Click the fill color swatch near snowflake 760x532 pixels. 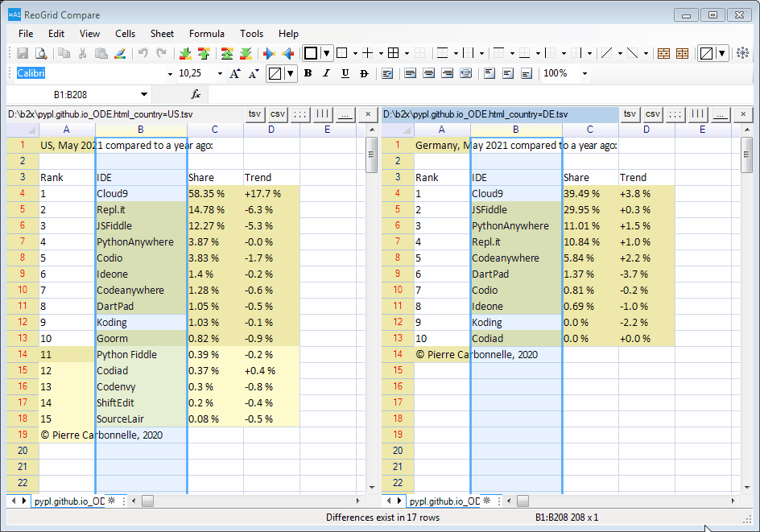[706, 53]
